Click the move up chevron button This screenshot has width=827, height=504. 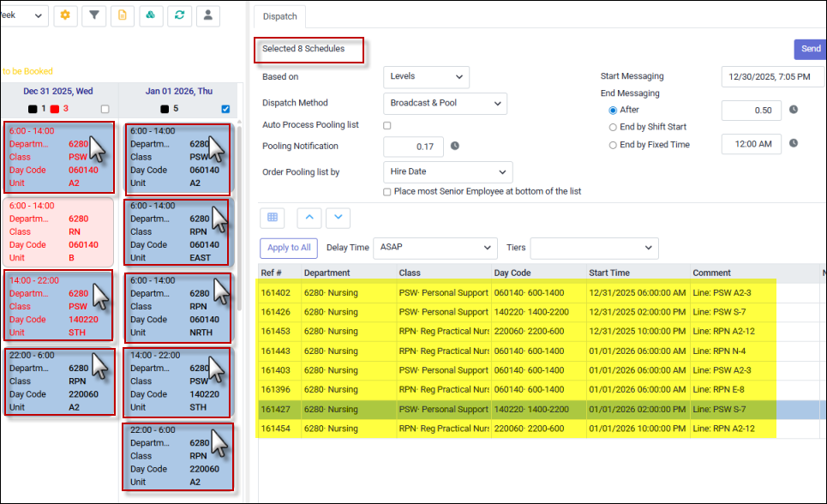click(309, 218)
